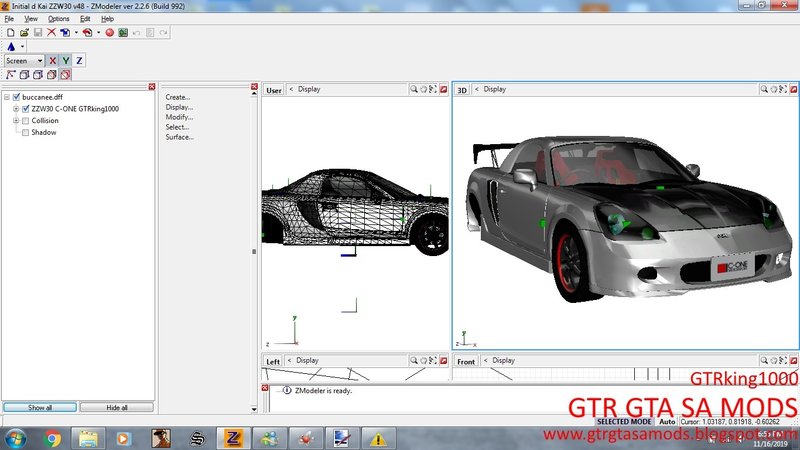This screenshot has width=800, height=450.
Task: Check the Collision checkbox
Action: click(26, 121)
